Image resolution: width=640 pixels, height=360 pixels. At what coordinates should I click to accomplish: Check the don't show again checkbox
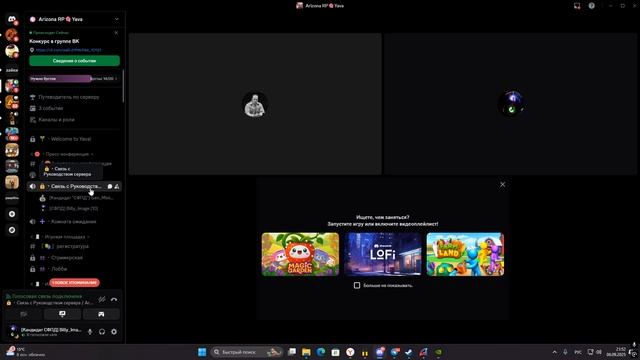point(357,285)
